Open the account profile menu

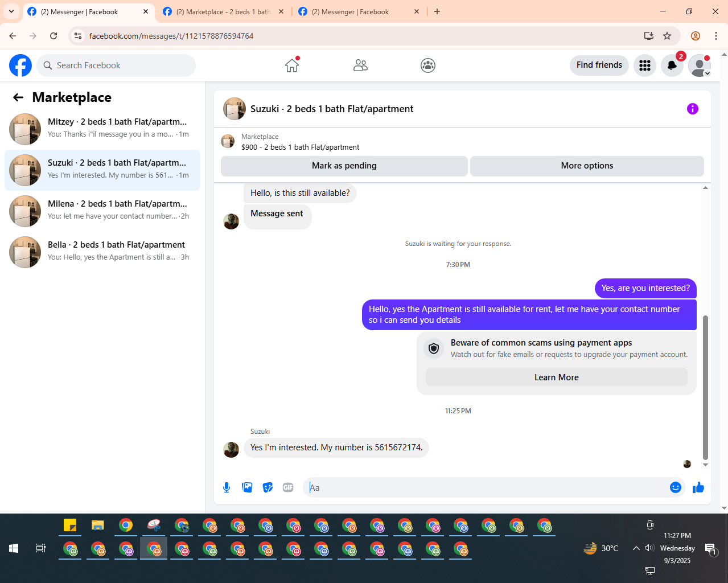(x=699, y=65)
